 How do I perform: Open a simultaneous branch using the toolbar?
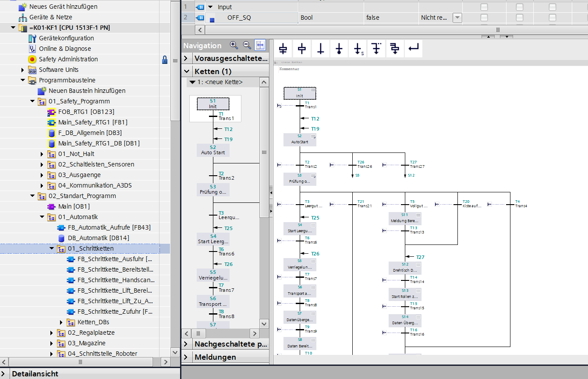pos(395,49)
